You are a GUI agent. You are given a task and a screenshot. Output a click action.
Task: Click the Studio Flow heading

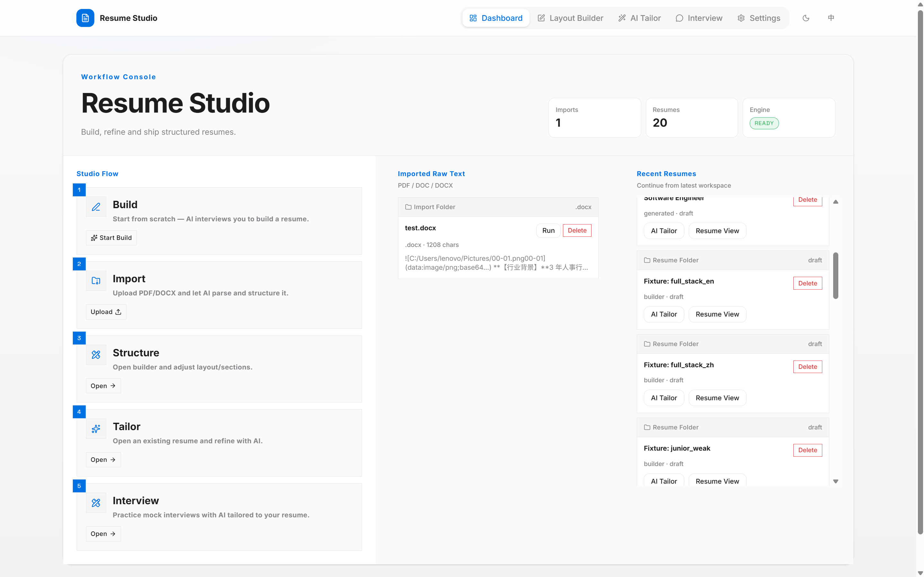pyautogui.click(x=97, y=174)
